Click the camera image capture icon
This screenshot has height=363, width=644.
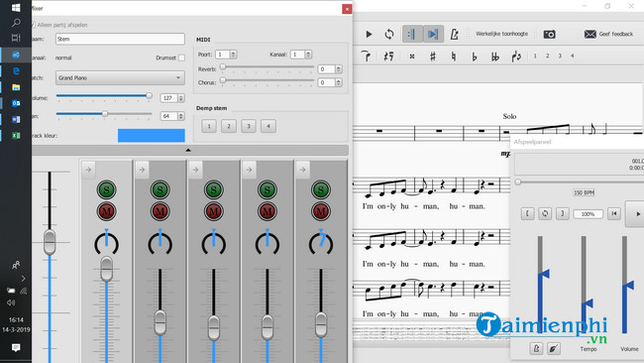549,34
